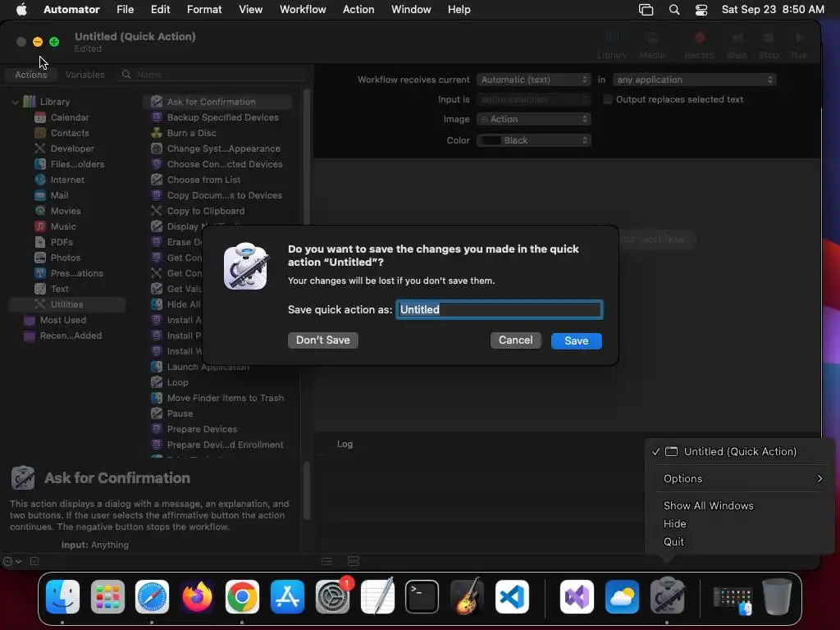Open the Apple menu
The width and height of the screenshot is (840, 630).
[x=21, y=9]
